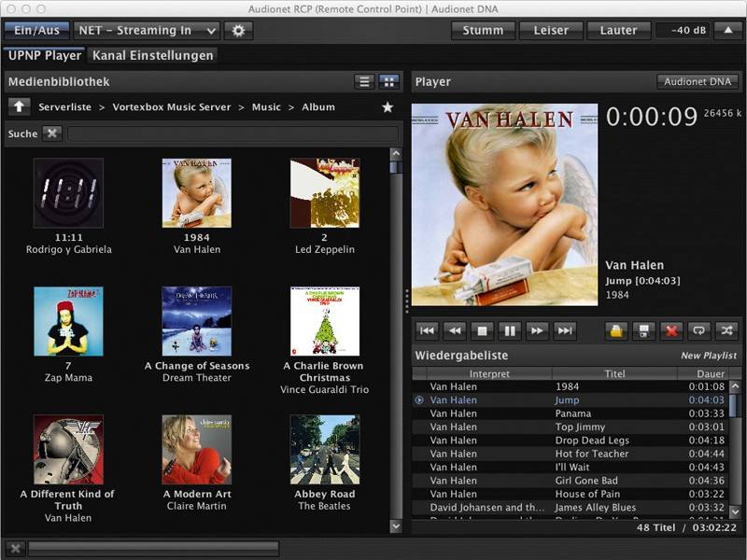This screenshot has width=747, height=560.
Task: Select "Girl Gone Bad" playlist row
Action: [571, 481]
